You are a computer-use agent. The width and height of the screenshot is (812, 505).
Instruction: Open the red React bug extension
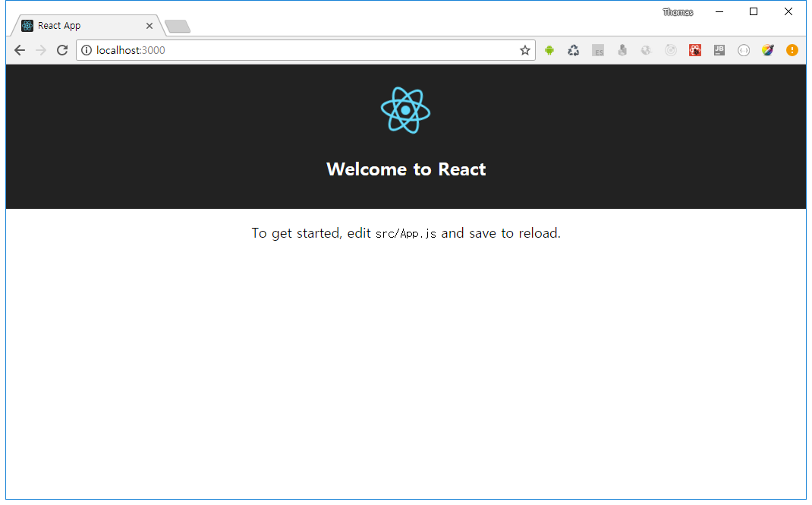(x=695, y=50)
